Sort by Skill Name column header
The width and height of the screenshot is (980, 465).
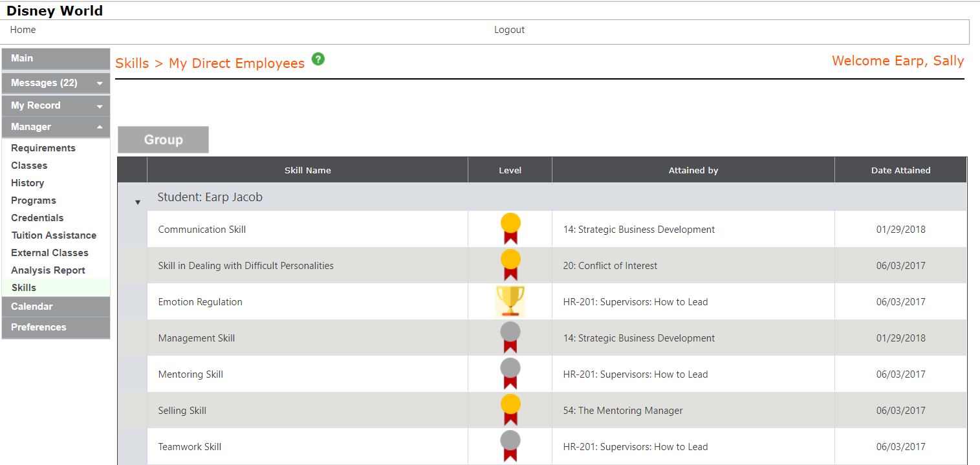pyautogui.click(x=307, y=170)
